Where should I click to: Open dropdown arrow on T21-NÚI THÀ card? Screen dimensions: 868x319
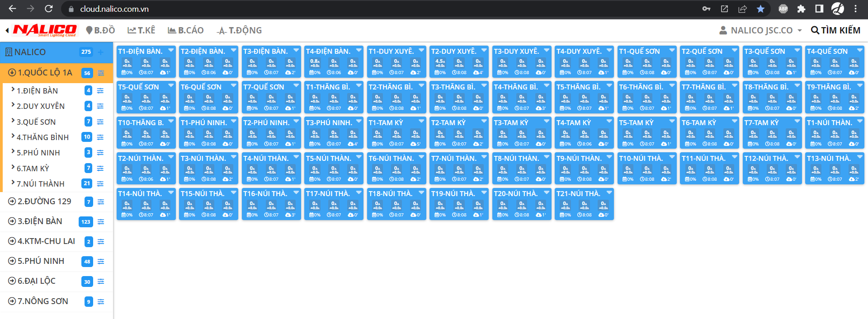609,192
